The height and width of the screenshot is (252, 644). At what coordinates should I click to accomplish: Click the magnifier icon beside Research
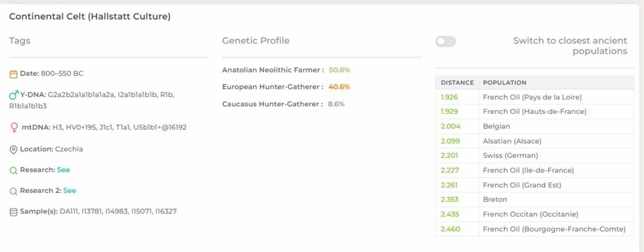tap(13, 170)
